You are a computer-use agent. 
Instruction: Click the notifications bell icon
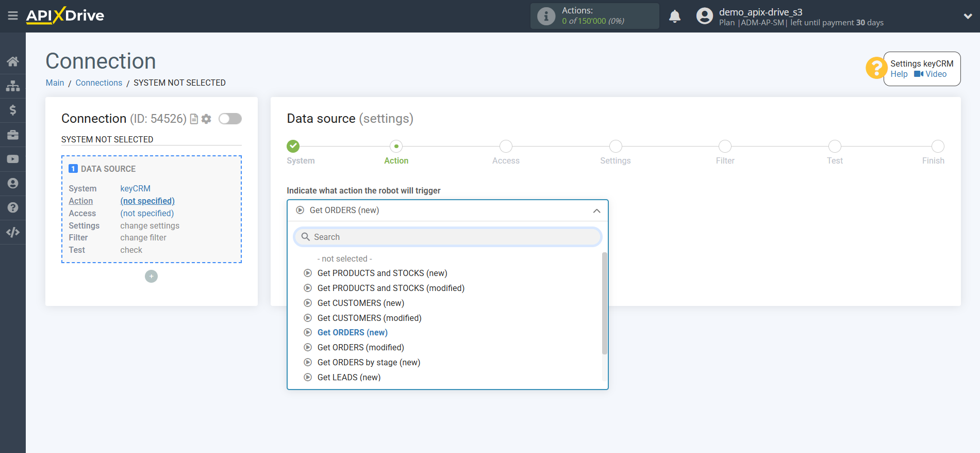point(675,17)
